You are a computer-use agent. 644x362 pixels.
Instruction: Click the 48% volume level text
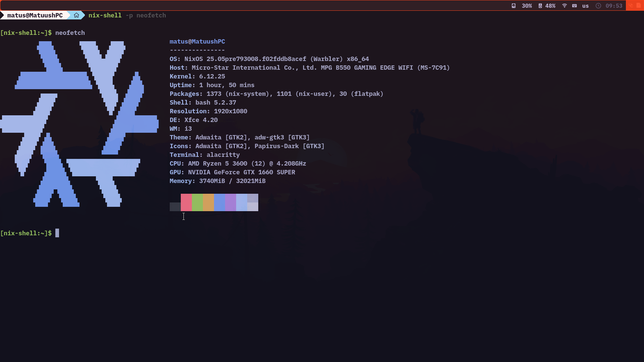coord(550,6)
